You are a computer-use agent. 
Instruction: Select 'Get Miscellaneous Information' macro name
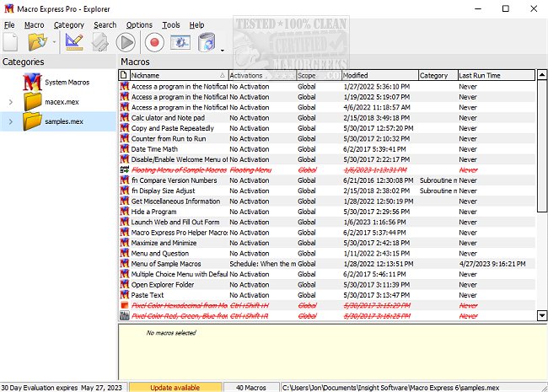(175, 201)
